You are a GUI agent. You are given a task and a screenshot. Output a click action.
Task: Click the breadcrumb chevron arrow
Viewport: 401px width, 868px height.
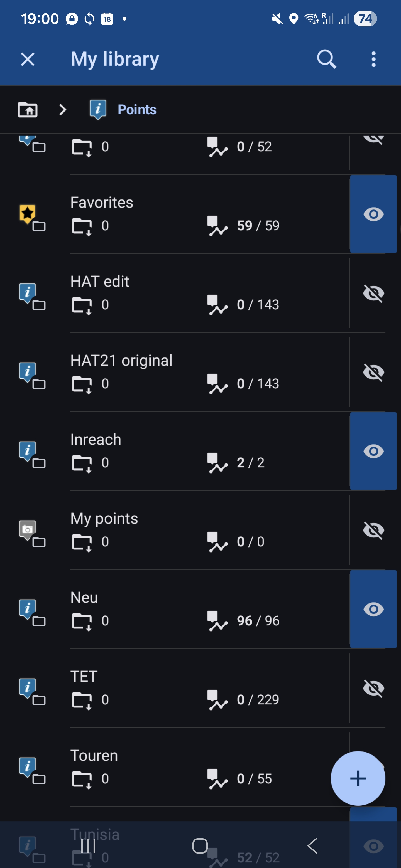[x=63, y=110]
